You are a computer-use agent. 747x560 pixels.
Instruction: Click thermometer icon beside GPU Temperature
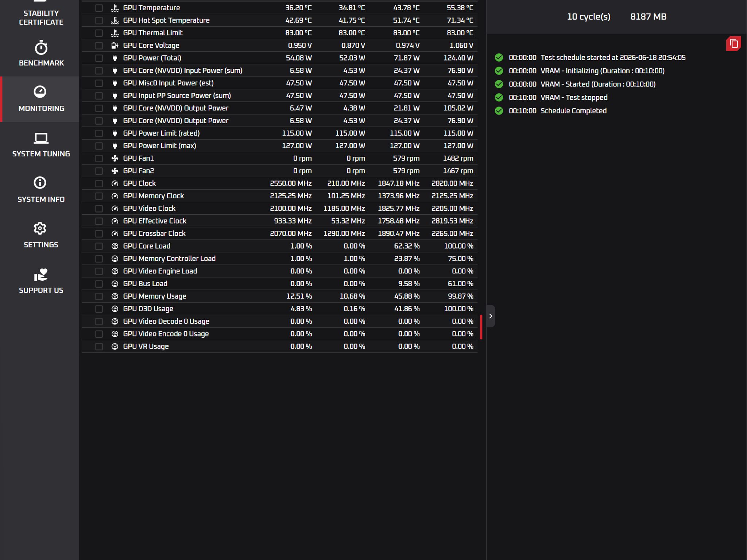click(x=115, y=8)
